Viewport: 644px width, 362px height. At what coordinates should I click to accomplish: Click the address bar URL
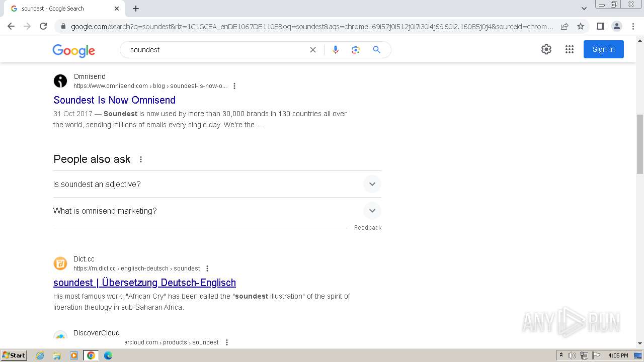point(312,27)
